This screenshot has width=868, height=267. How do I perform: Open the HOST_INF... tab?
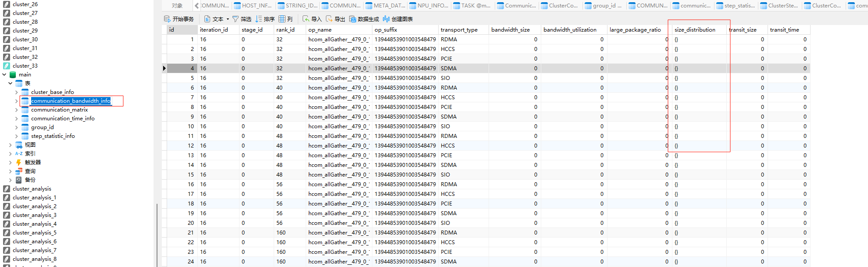click(253, 6)
